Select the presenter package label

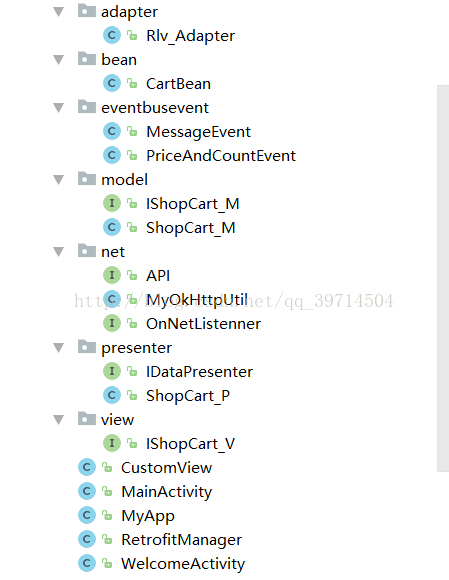pyautogui.click(x=136, y=348)
